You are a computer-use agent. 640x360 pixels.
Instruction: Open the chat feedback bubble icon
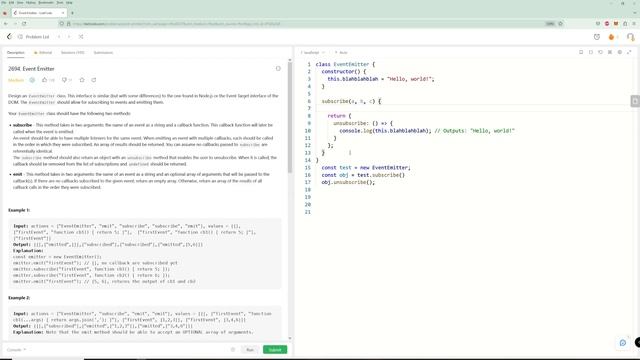click(623, 343)
